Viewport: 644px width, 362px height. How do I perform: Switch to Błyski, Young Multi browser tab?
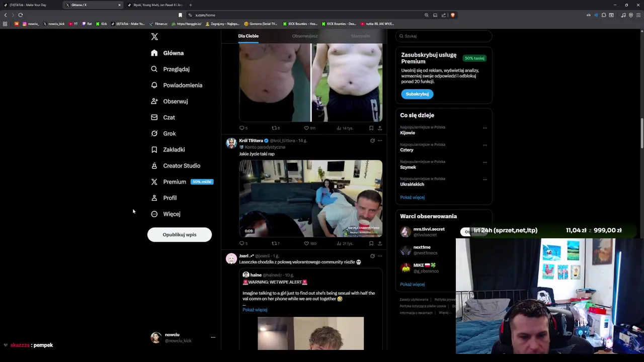(155, 5)
